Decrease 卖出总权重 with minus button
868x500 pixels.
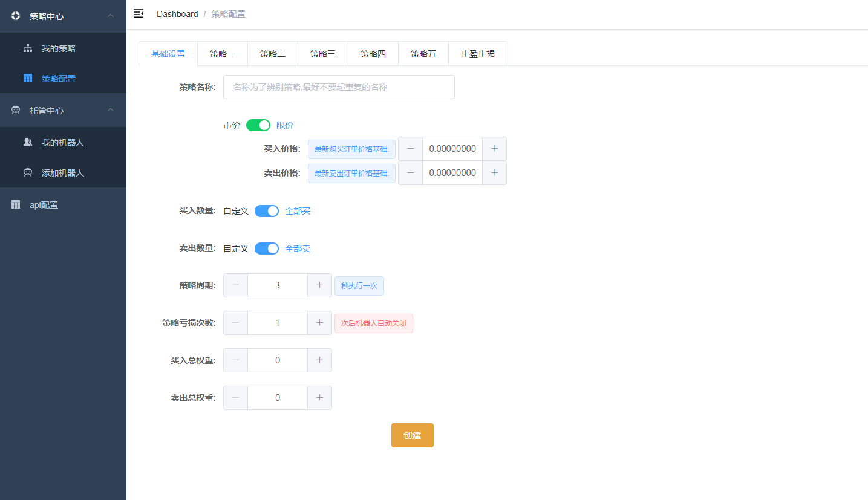236,398
